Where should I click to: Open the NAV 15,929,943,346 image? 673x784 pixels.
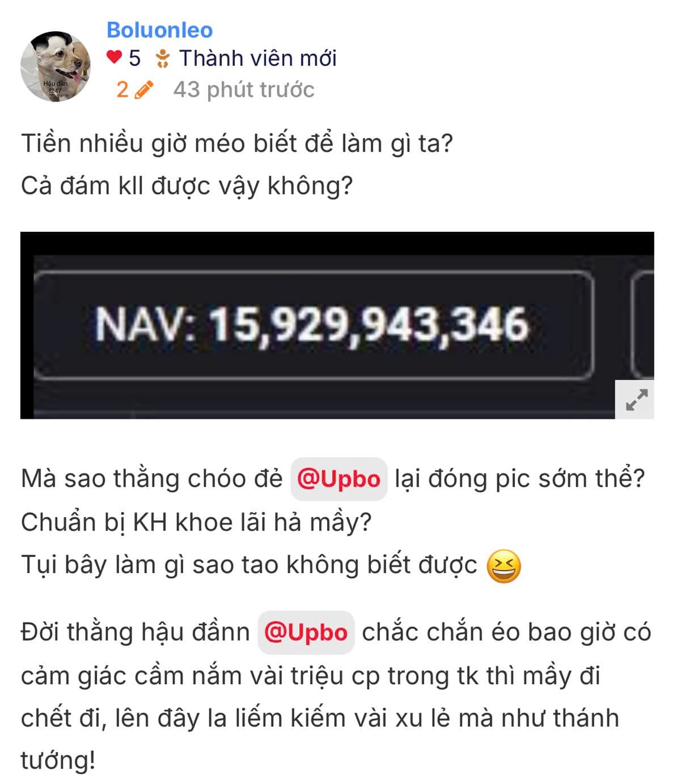point(337,325)
